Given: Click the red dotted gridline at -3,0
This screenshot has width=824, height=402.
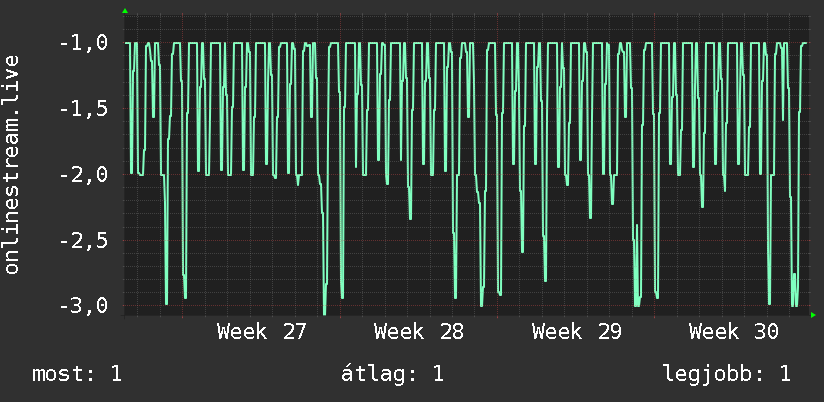Looking at the screenshot, I should coord(468,306).
